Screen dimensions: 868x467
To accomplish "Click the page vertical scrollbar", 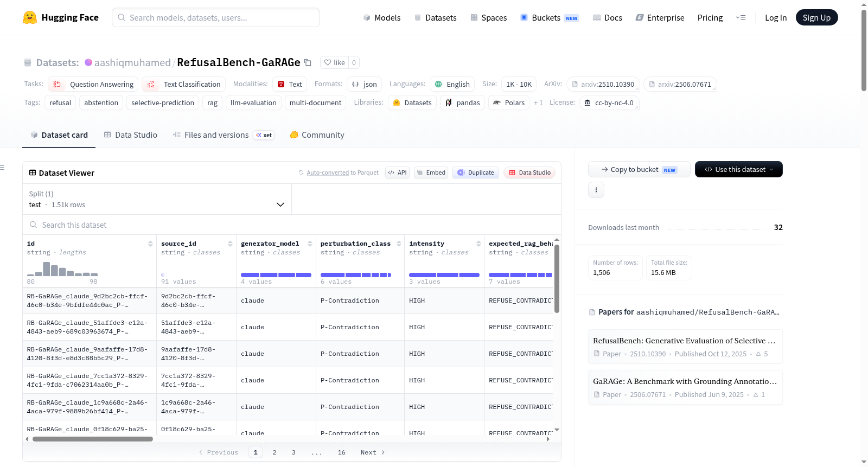I will [x=864, y=50].
